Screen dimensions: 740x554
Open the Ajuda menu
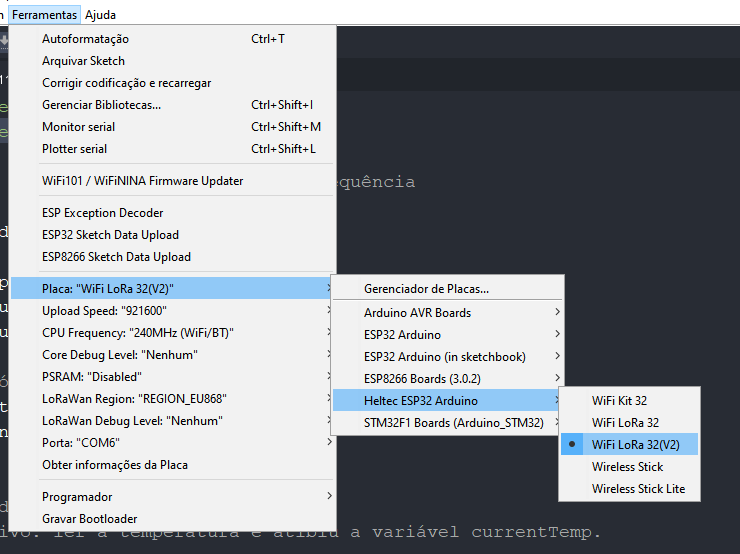(x=100, y=15)
